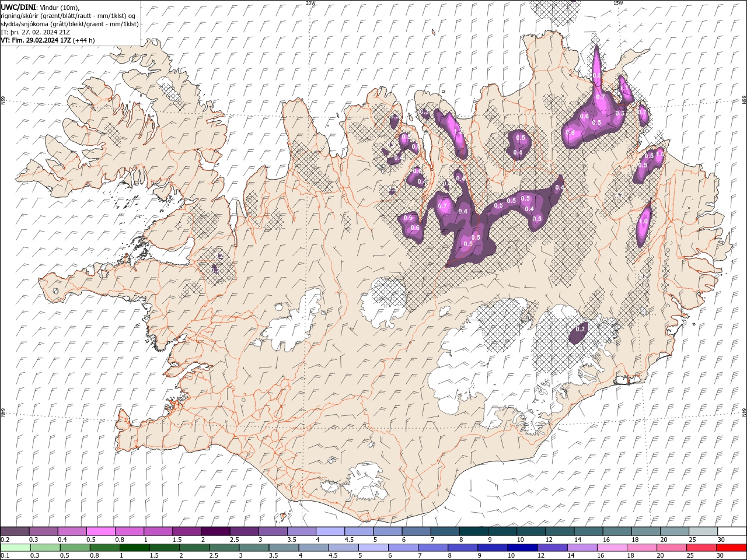Click the dark teal 8 snow legend swatch

coord(473,531)
